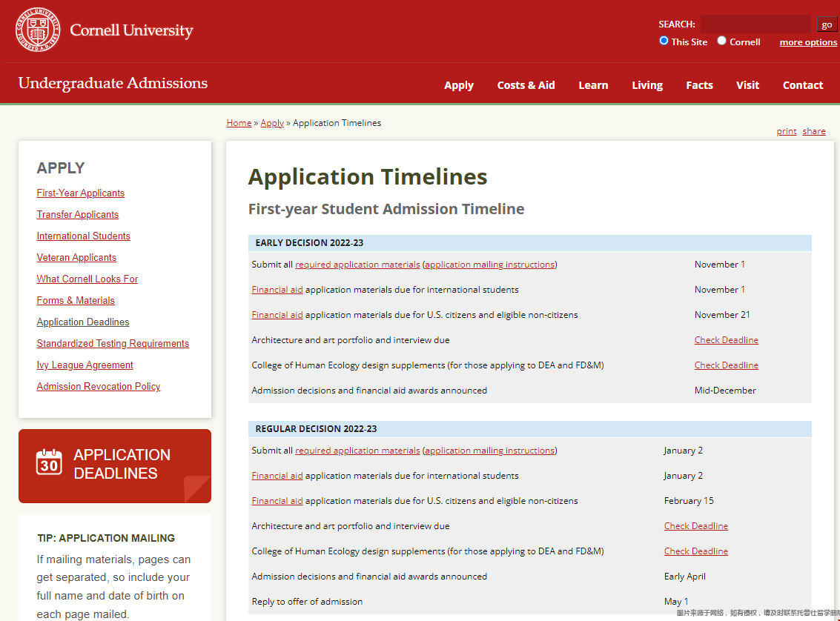Click the Mid-December announcement date
The image size is (840, 621).
(x=725, y=391)
